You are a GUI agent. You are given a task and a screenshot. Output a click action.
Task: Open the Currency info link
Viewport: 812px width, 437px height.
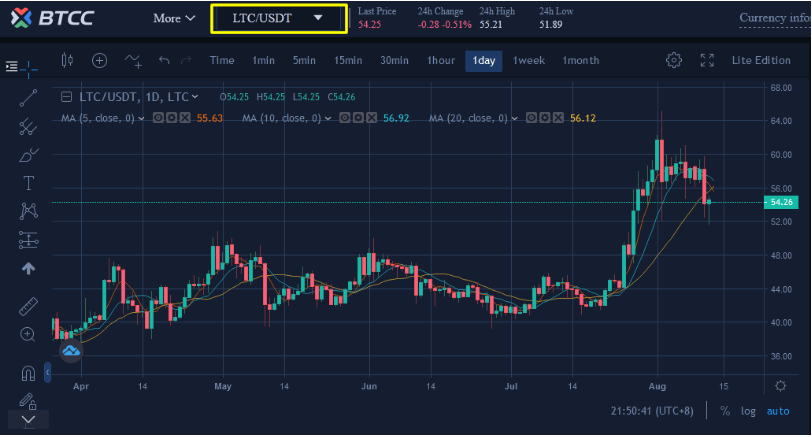775,18
